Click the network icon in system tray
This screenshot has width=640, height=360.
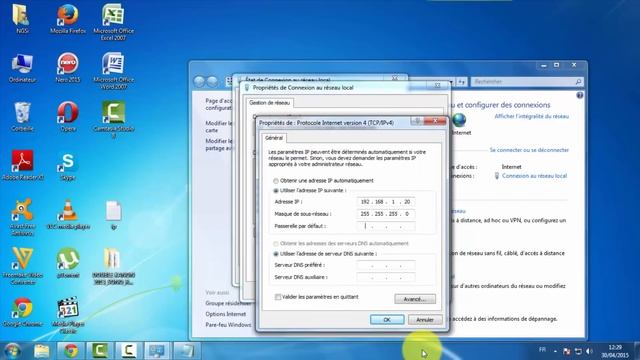[x=578, y=351]
